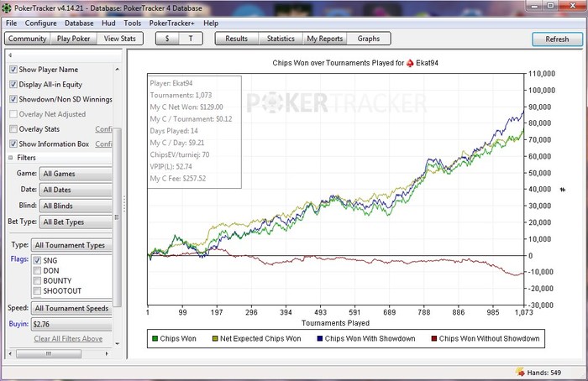The image size is (588, 381).
Task: Click the Chips Won Without Showdown red swatch
Action: 434,339
